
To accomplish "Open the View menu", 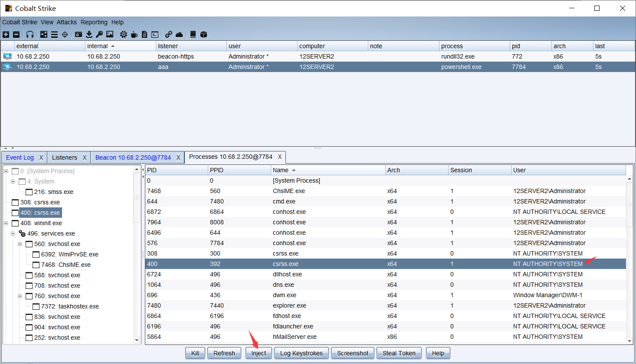I will (x=47, y=22).
